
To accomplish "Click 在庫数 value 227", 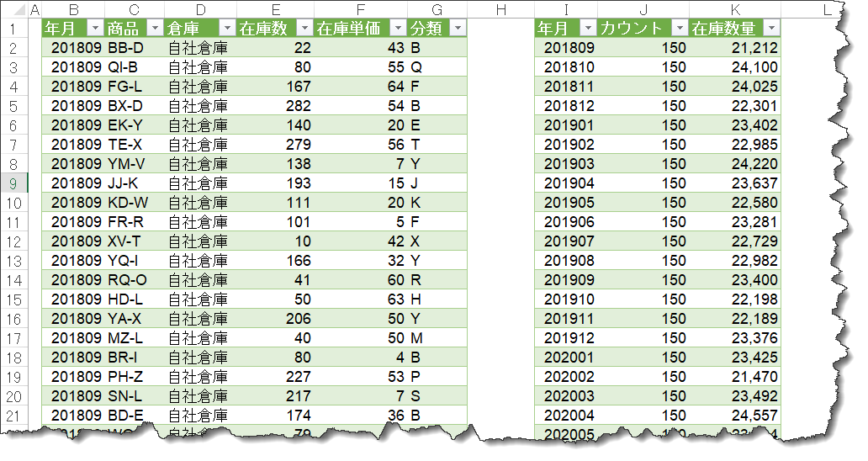I will click(275, 377).
